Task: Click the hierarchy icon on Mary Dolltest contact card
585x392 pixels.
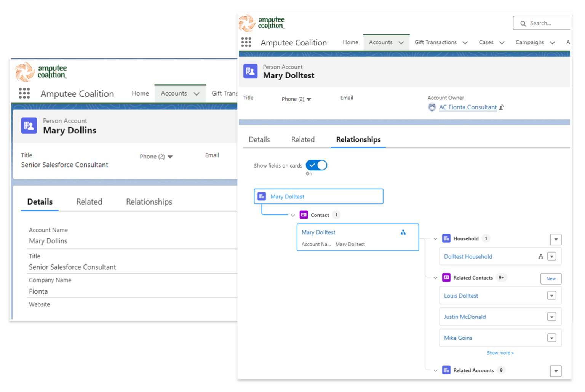Action: [403, 232]
